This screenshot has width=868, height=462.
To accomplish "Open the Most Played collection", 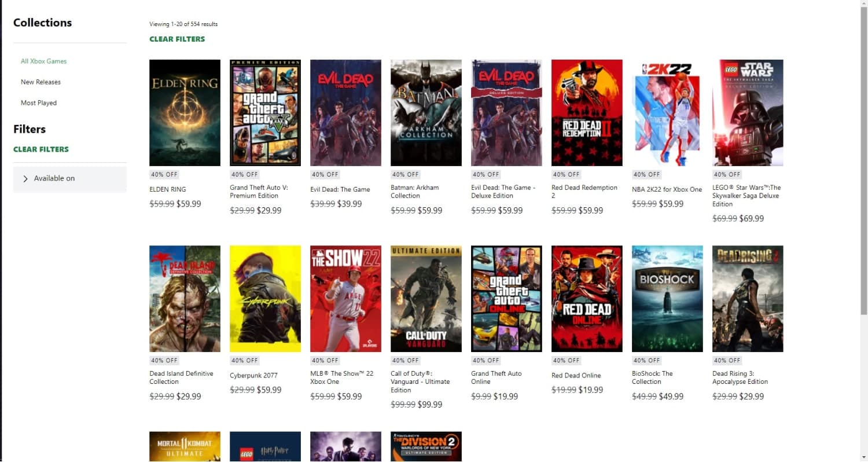I will (x=39, y=103).
